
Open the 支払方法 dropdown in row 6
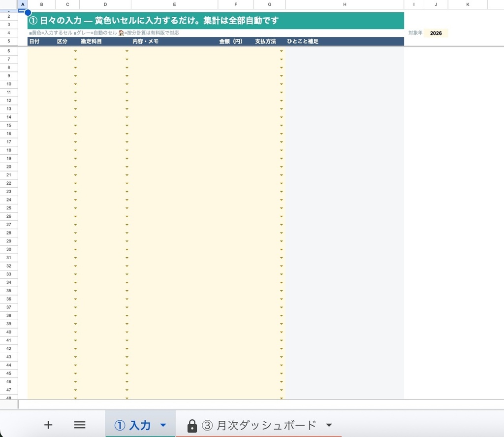[x=282, y=51]
